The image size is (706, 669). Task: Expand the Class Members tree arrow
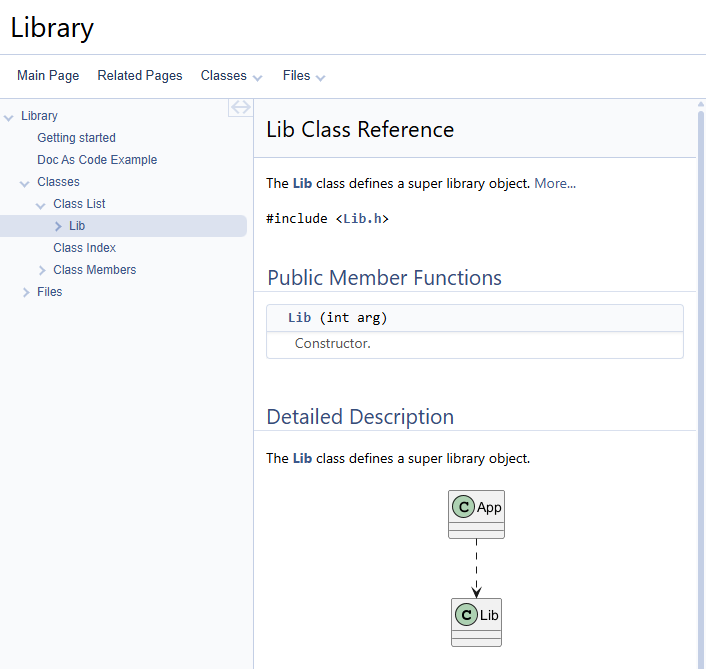(x=42, y=270)
